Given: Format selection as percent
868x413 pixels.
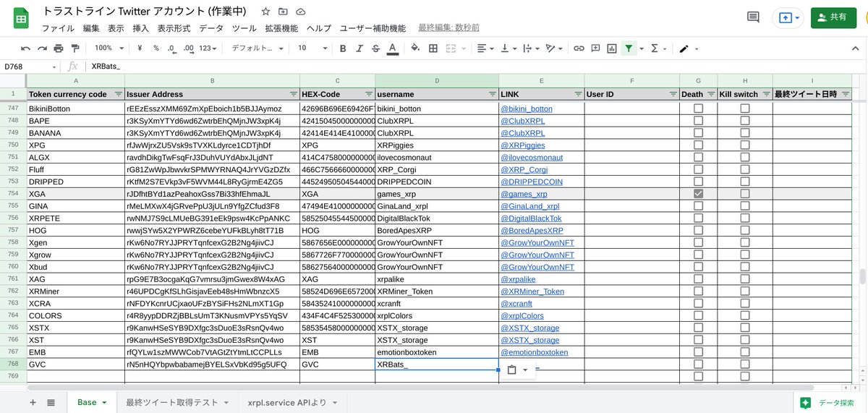Looking at the screenshot, I should [156, 48].
